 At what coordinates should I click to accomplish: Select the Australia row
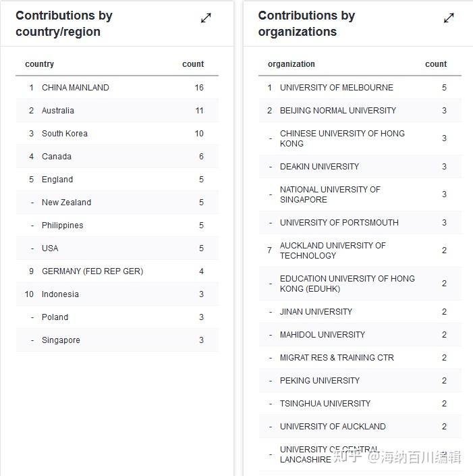(58, 111)
